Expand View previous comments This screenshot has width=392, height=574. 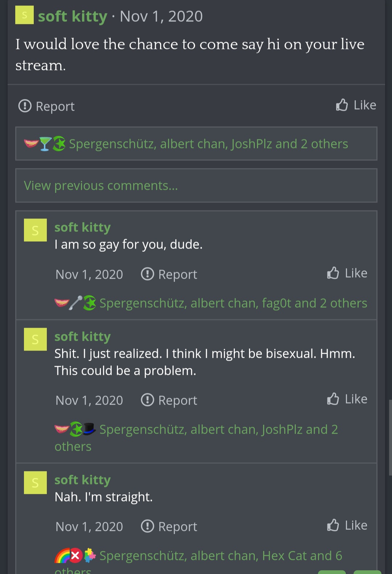coord(101,186)
